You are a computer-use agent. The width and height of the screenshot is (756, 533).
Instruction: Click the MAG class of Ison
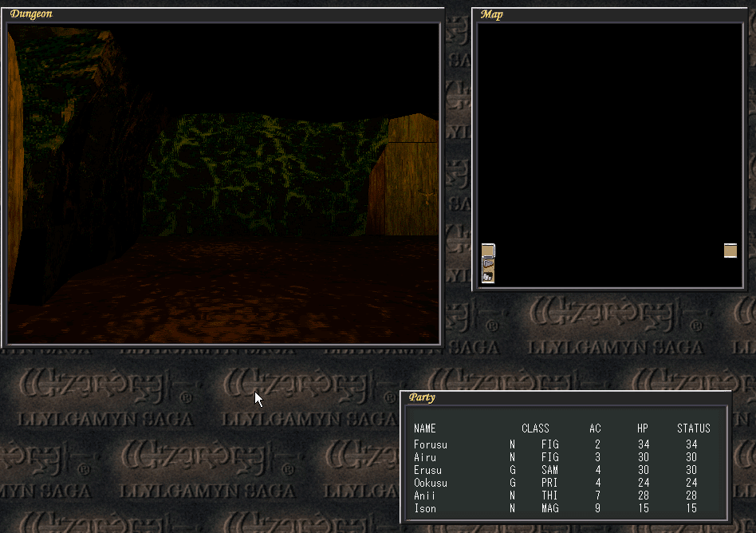(x=549, y=508)
